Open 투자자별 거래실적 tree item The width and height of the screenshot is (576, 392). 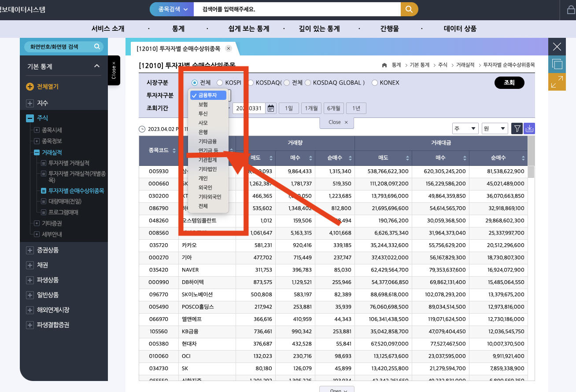[x=68, y=164]
